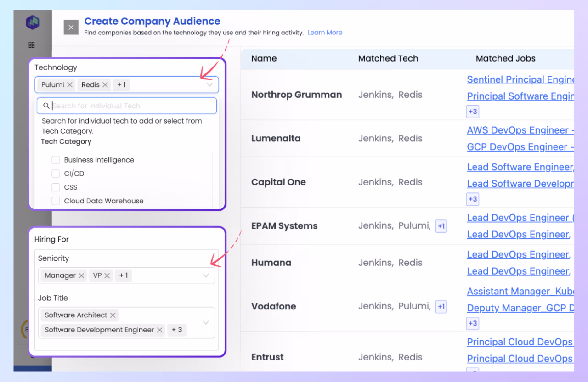Check the CI/CD tech category
Viewport: 588px width, 382px height.
click(x=56, y=174)
